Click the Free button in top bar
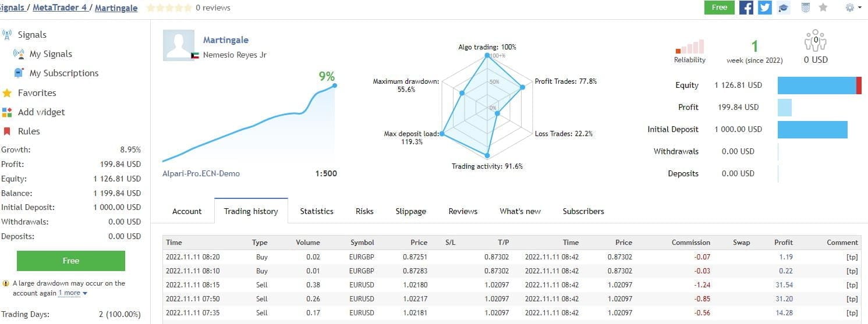Screen dimensions: 868x324 pyautogui.click(x=719, y=8)
